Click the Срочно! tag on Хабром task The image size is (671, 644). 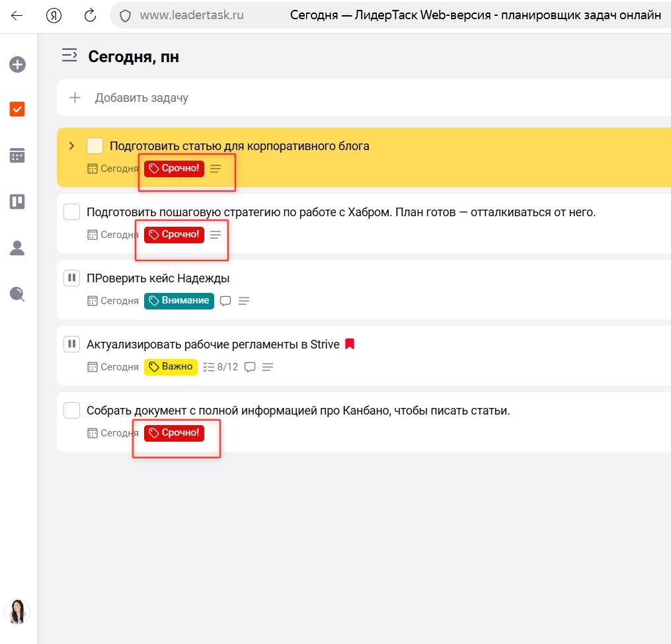(174, 235)
